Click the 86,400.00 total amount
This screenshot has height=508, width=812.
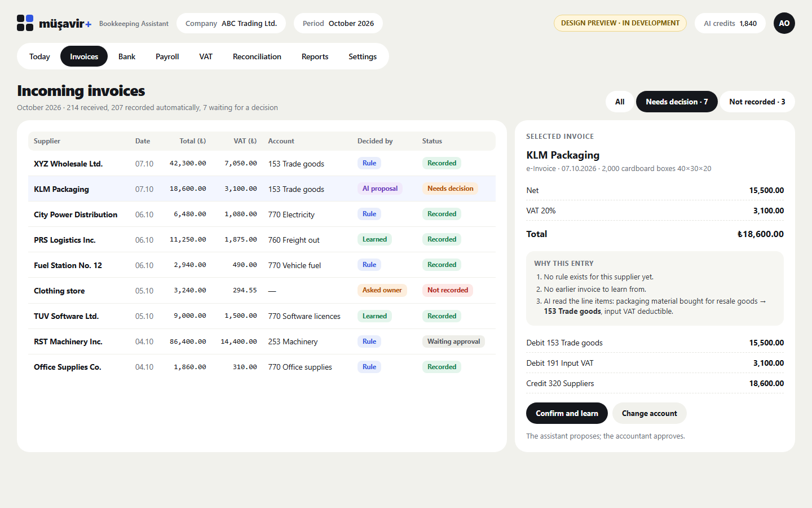(x=188, y=341)
